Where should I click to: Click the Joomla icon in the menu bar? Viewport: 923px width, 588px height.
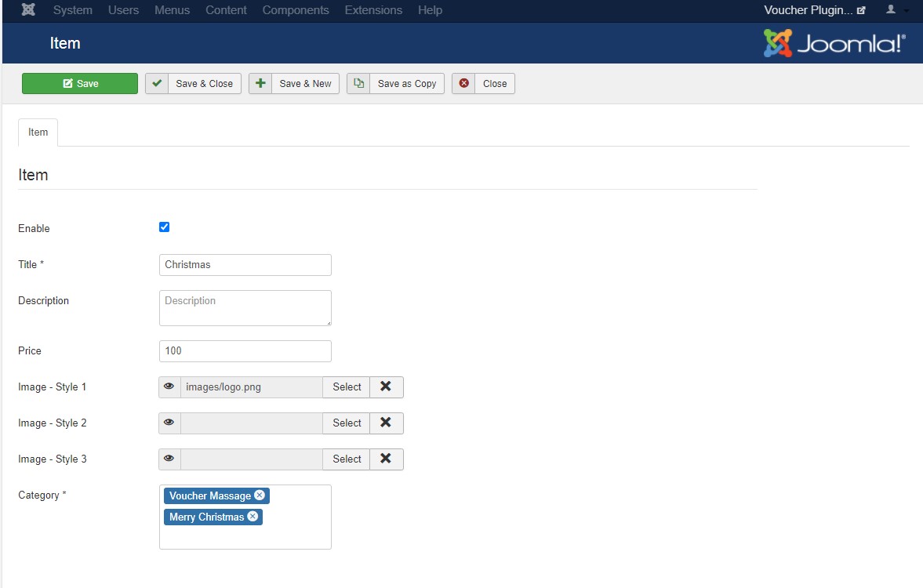pyautogui.click(x=28, y=10)
